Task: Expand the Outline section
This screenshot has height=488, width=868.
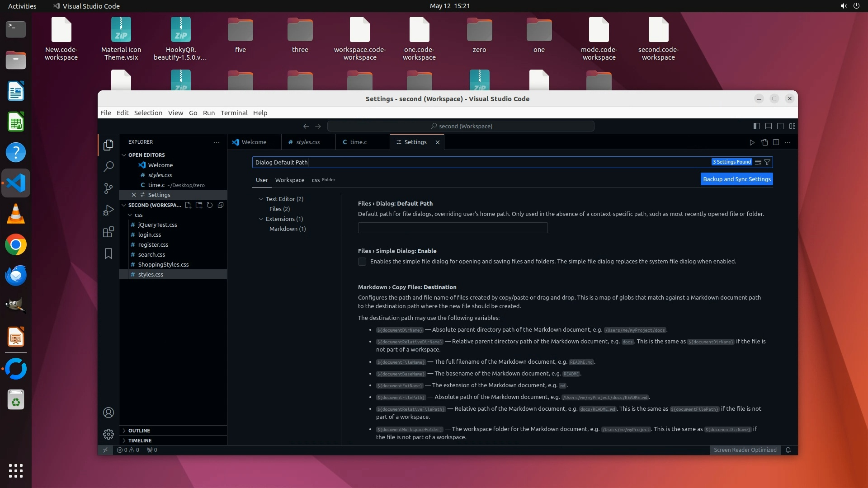Action: tap(139, 431)
